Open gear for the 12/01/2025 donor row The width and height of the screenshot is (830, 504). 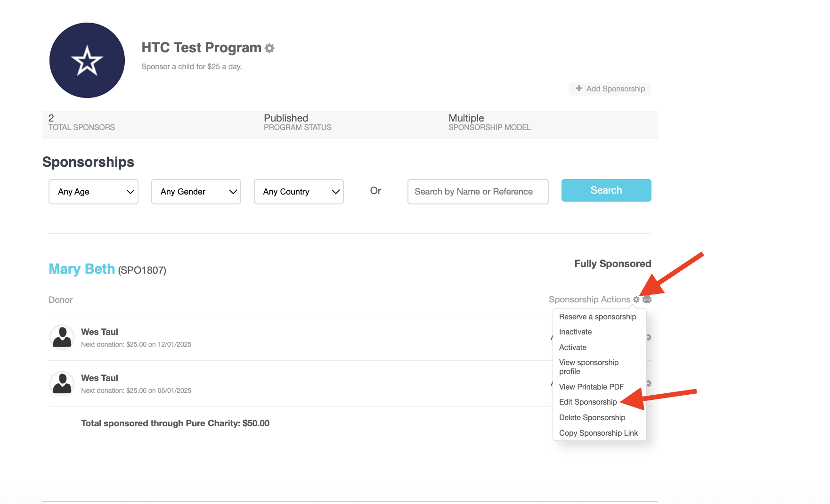pyautogui.click(x=649, y=337)
